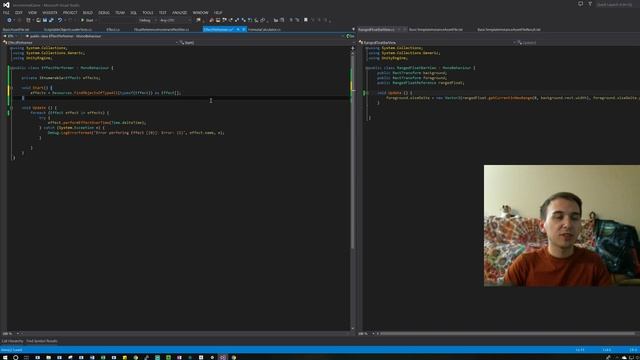Screen dimensions: 640x360
Task: Collapse the RangedFloatBarView class region
Action: tap(367, 68)
